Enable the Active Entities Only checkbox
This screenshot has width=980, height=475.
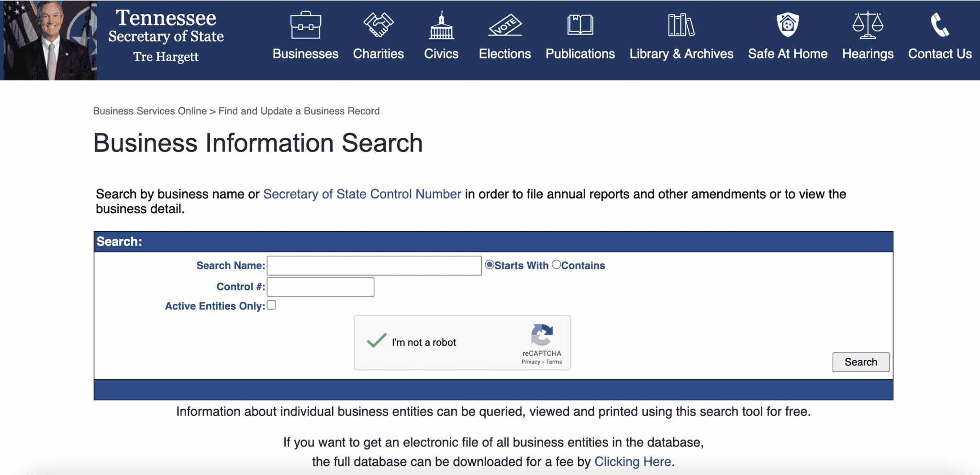click(272, 305)
